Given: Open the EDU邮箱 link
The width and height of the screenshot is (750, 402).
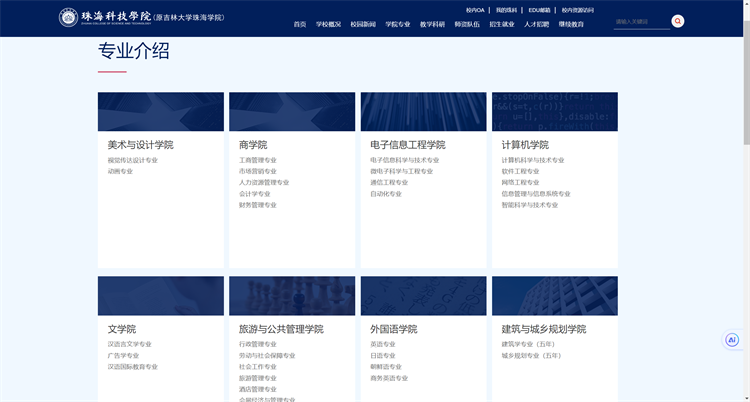Looking at the screenshot, I should coord(539,9).
